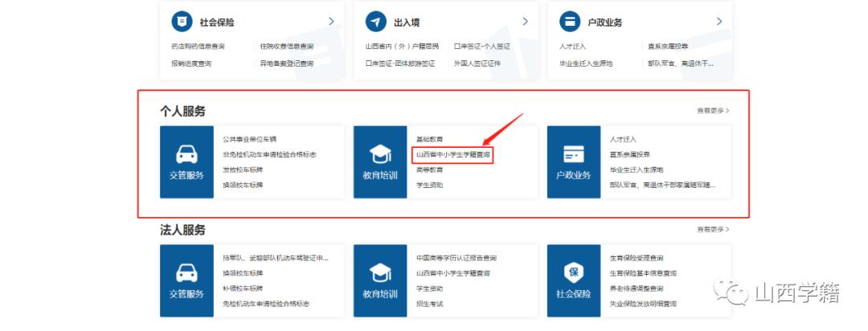
Task: Open 公共事业单位车辆 link
Action: coord(249,139)
